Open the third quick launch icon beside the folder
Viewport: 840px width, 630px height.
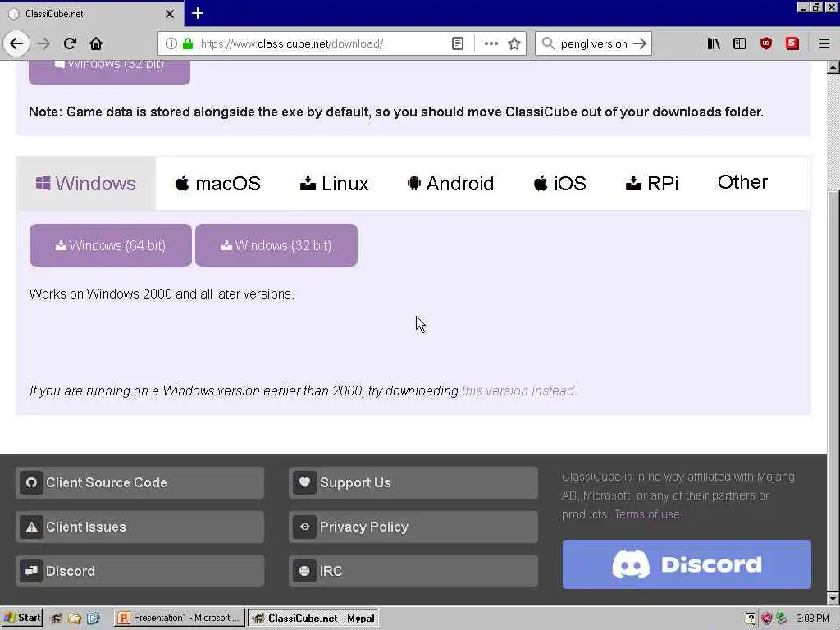coord(93,619)
